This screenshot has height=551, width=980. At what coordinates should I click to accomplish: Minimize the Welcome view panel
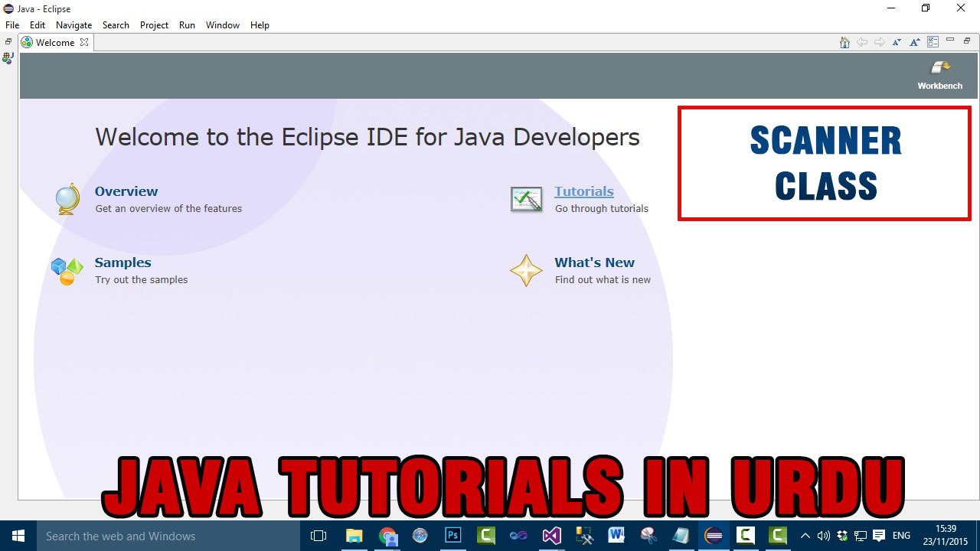[950, 40]
